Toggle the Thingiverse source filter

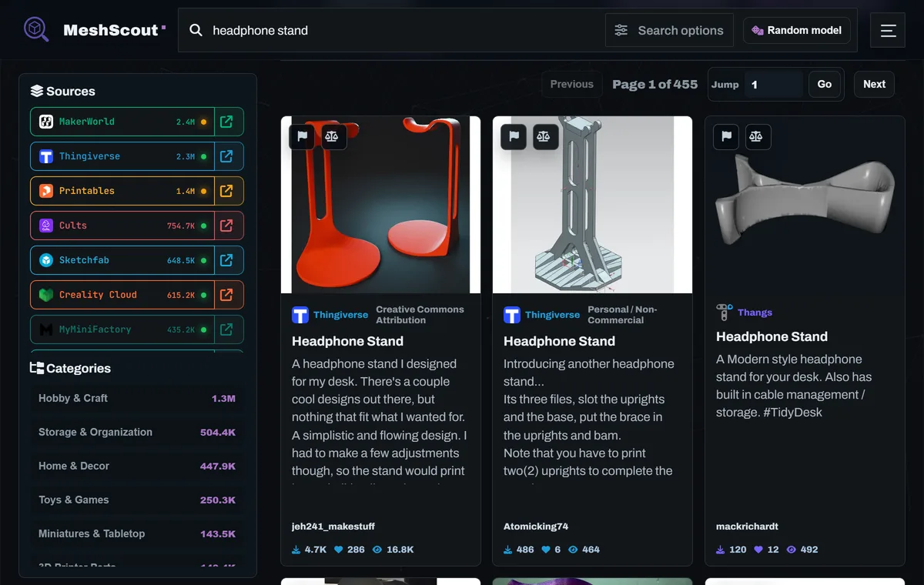click(122, 156)
